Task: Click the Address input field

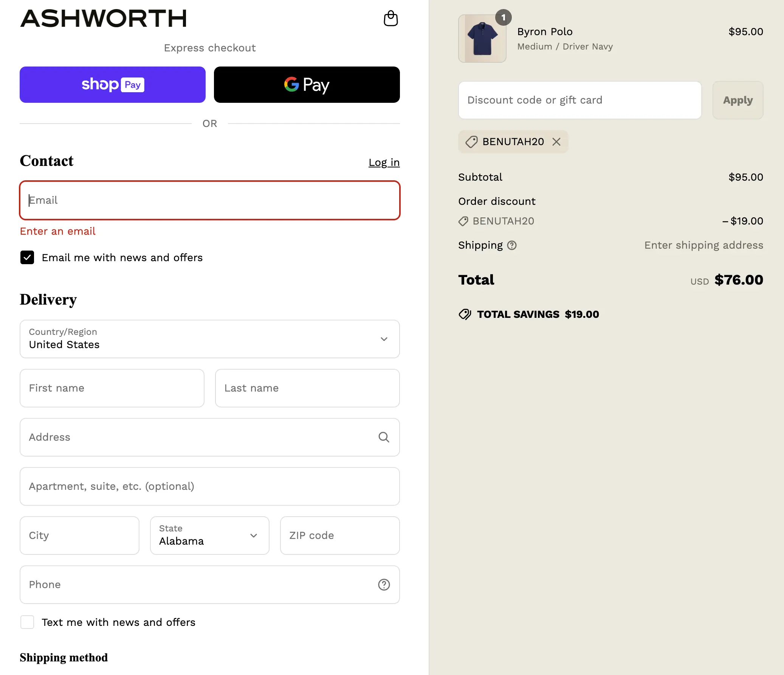Action: [210, 437]
